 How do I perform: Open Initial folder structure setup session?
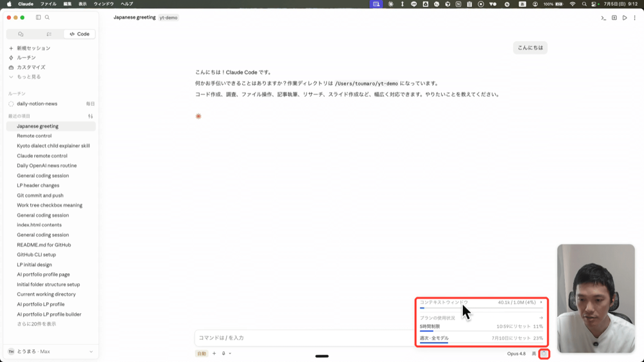pos(52,284)
